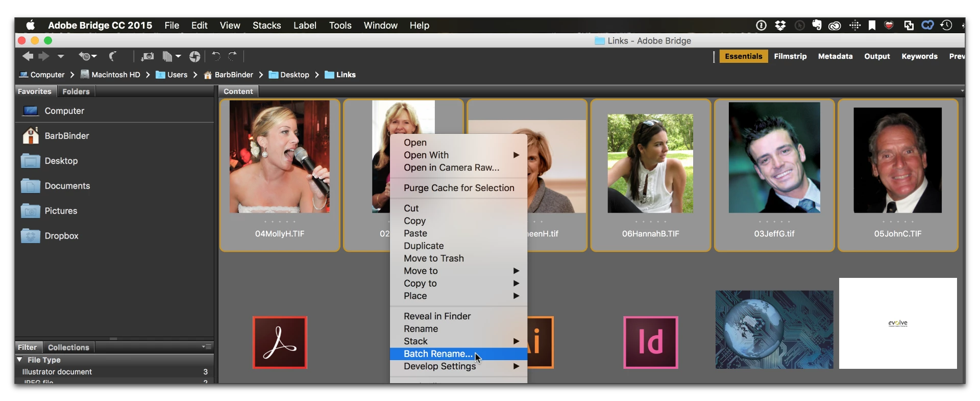
Task: Open the recent files clock dropdown
Action: click(x=87, y=56)
